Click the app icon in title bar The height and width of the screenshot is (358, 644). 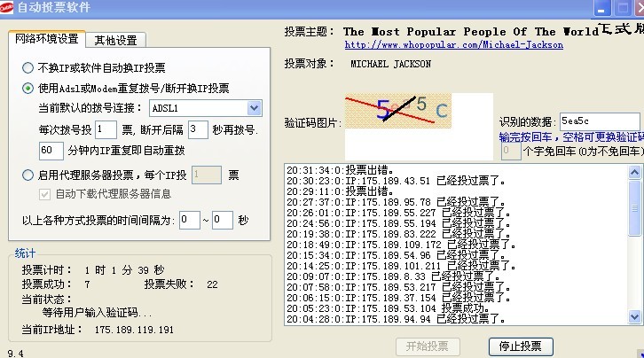coord(8,8)
